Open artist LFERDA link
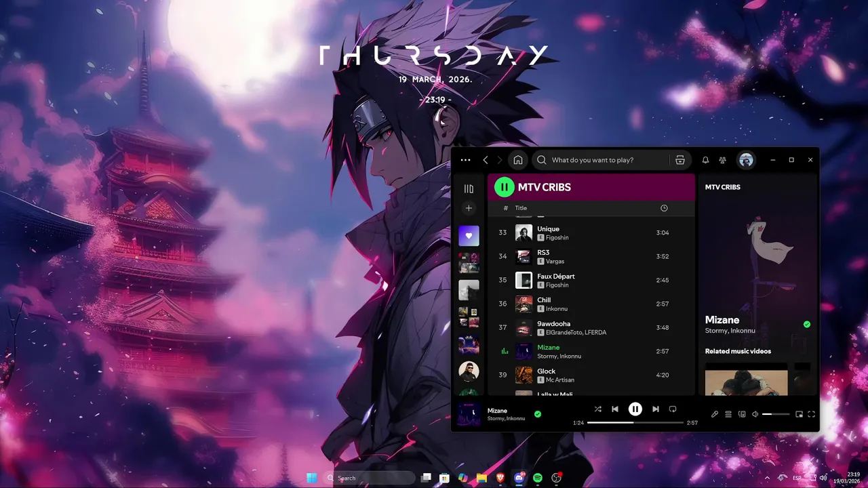Viewport: 868px width, 488px height. 595,332
